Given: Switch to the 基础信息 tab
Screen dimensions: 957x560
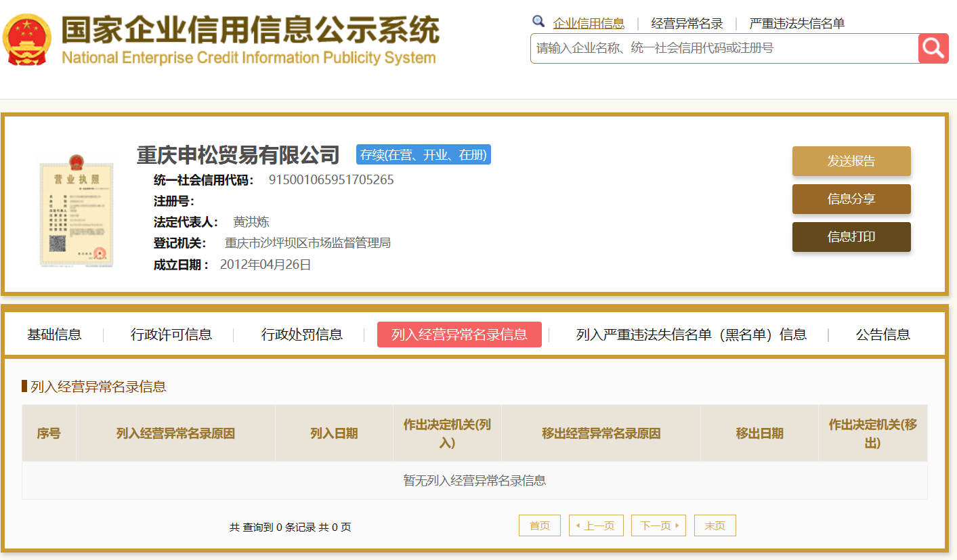Looking at the screenshot, I should pyautogui.click(x=54, y=335).
